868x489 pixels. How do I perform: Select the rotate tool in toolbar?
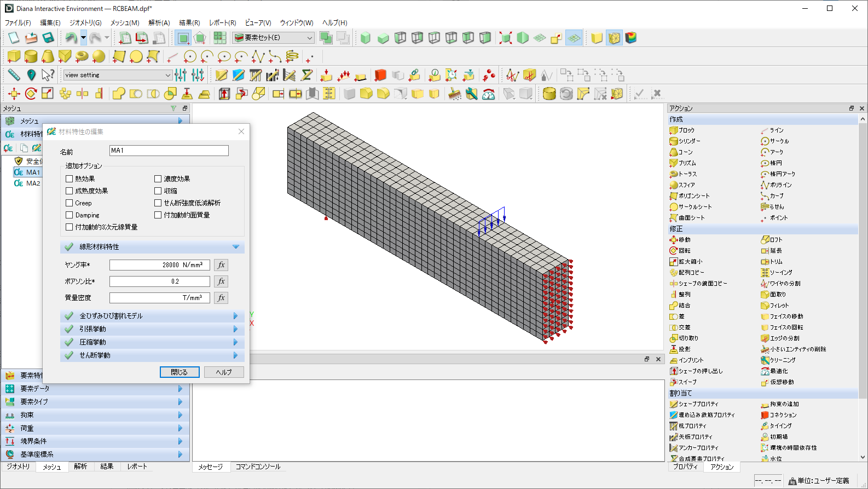[31, 94]
